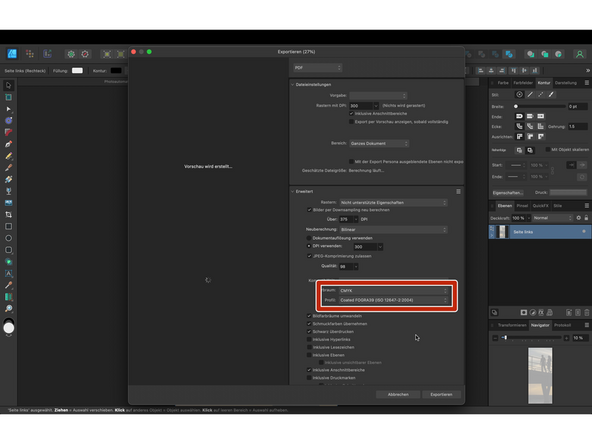The height and width of the screenshot is (444, 592).
Task: Open the Bereich Ganzes Dokument dropdown
Action: 379,143
